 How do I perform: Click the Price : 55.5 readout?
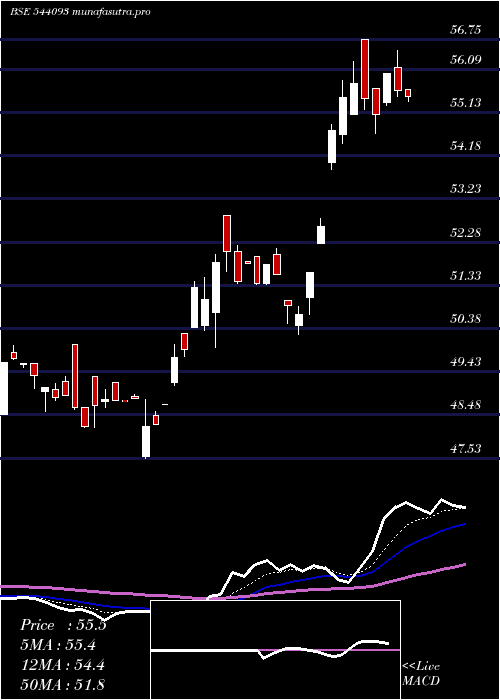click(63, 625)
